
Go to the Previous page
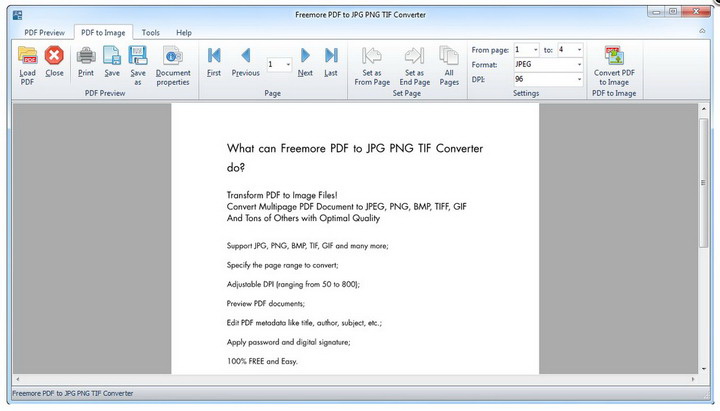246,62
